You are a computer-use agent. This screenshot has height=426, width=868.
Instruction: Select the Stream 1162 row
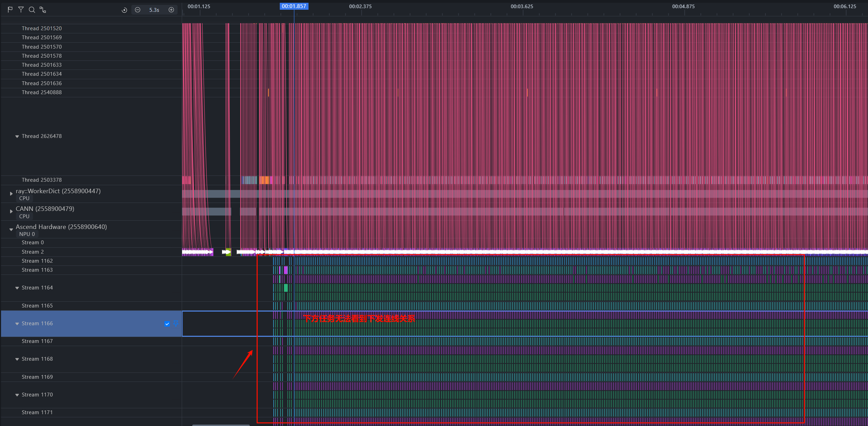[91, 261]
